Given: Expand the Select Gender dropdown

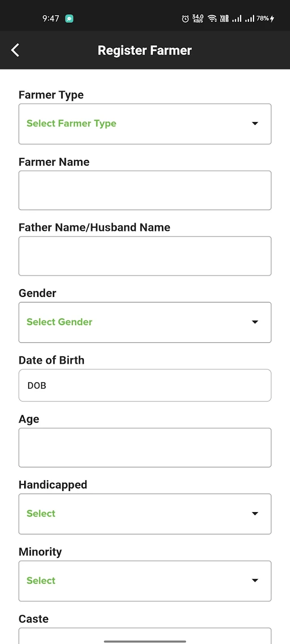Looking at the screenshot, I should [145, 322].
